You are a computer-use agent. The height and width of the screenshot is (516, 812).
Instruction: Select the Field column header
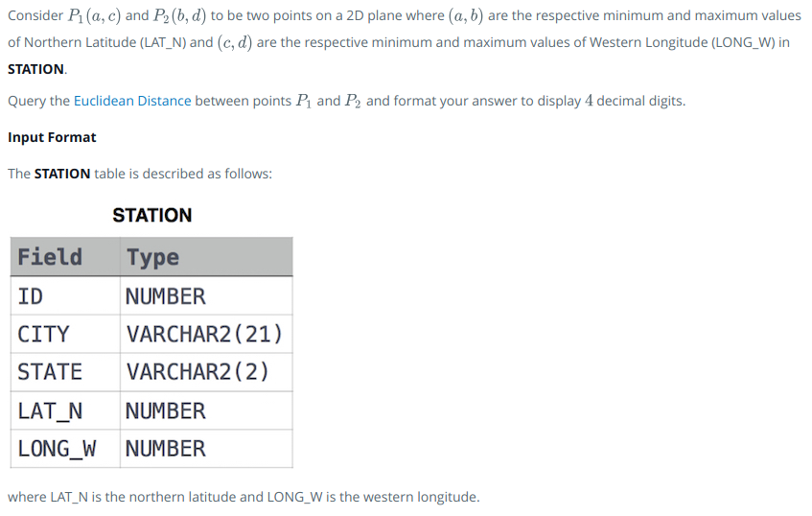click(65, 257)
